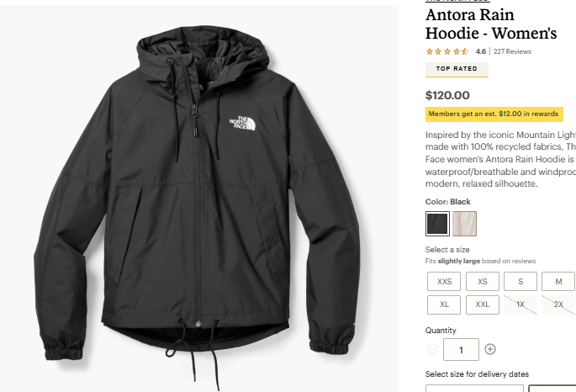Select size XXL
The width and height of the screenshot is (576, 392).
(482, 305)
